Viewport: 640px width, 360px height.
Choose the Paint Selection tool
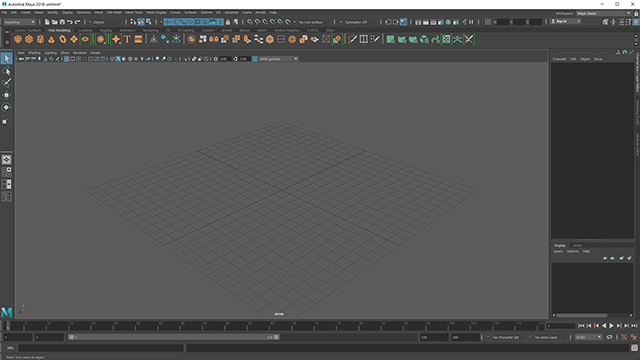[x=6, y=83]
